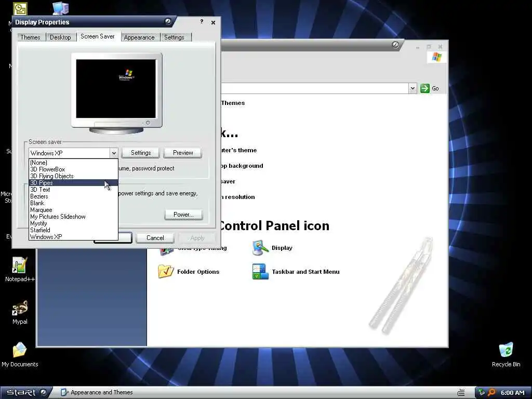This screenshot has height=399, width=532.
Task: Pick Blank screen saver option
Action: click(x=73, y=203)
